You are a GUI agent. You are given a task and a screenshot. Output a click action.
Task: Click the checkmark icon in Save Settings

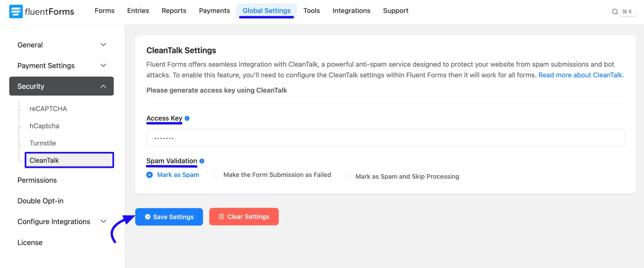[148, 217]
